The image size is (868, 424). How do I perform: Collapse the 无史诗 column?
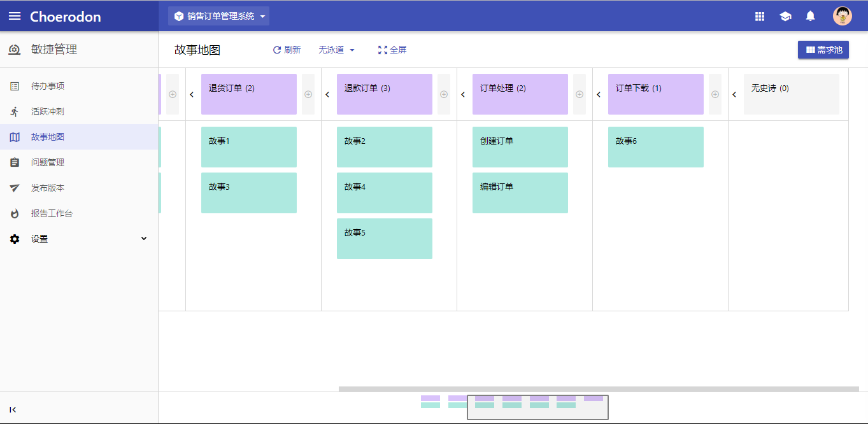pos(734,94)
